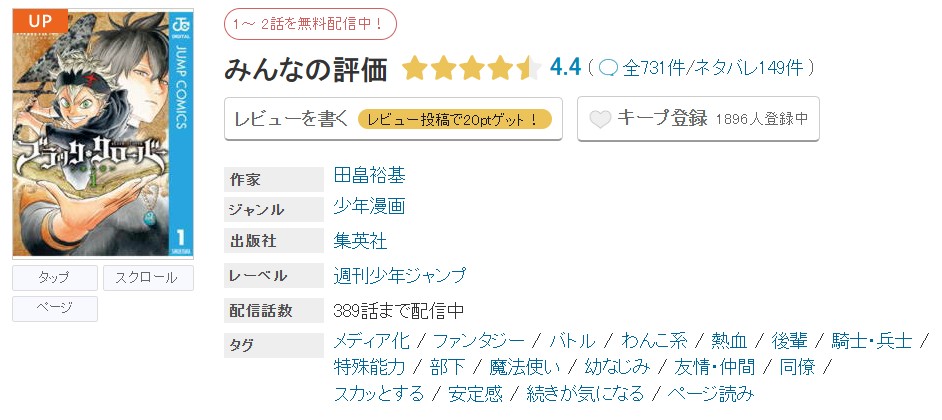
Task: Open the Black Clover cover thumbnail
Action: (101, 133)
